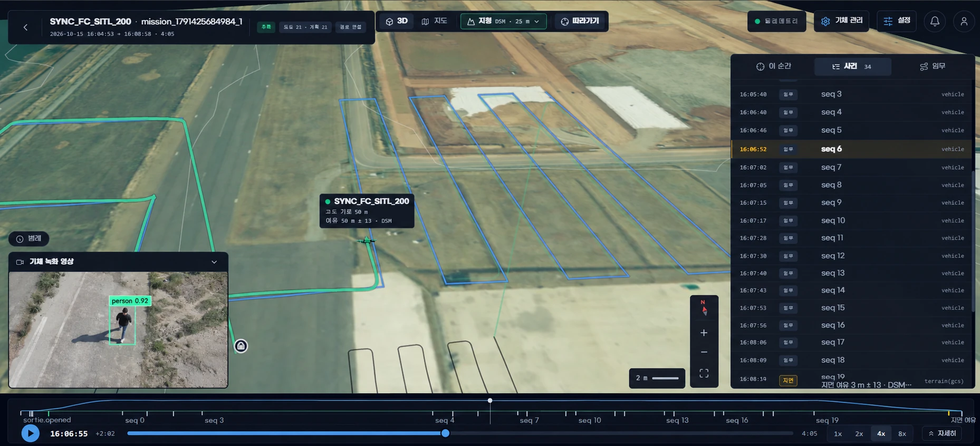Go back using the left chevron
The image size is (980, 446).
click(25, 27)
